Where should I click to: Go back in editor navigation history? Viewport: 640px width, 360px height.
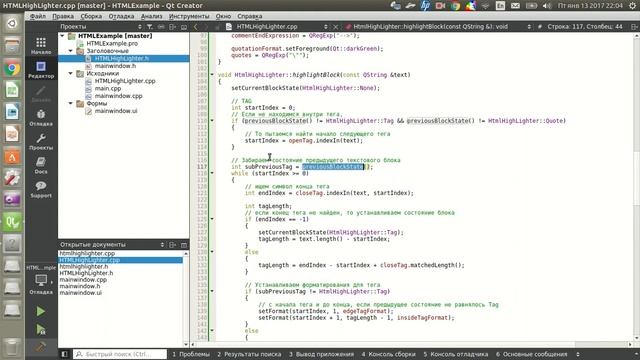tap(196, 27)
